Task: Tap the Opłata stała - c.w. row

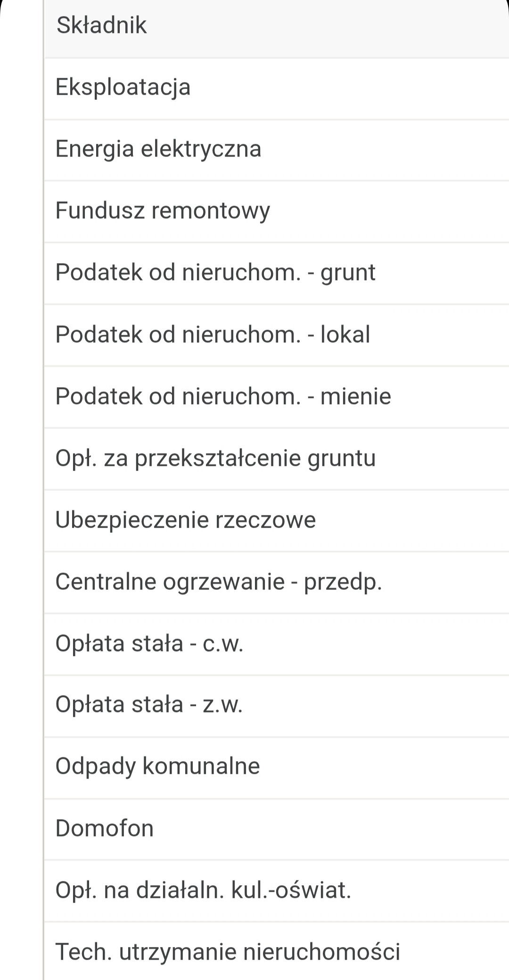Action: [x=277, y=644]
